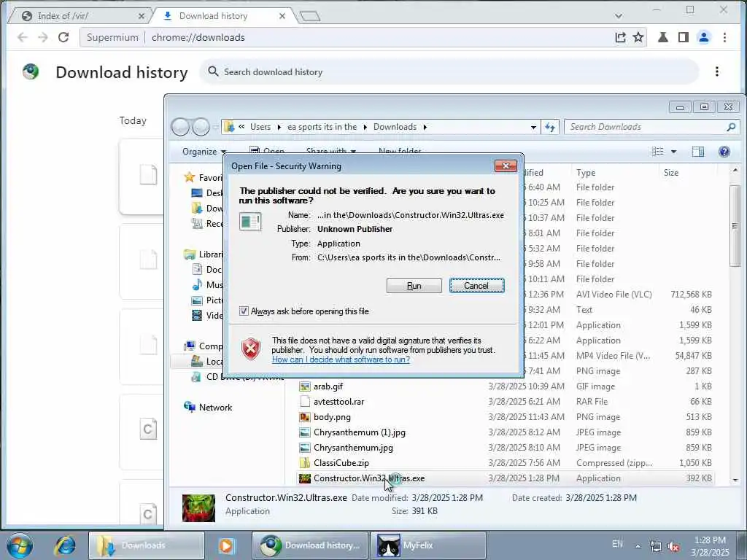Image resolution: width=747 pixels, height=560 pixels.
Task: Select Chrysanthemum (1).jpg file
Action: pos(359,432)
